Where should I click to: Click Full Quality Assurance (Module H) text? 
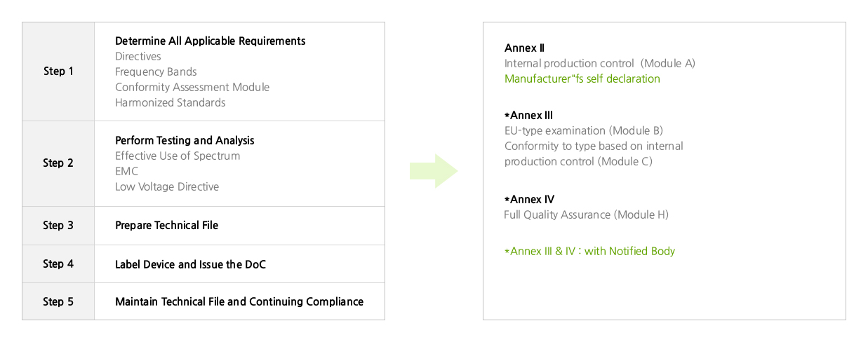pyautogui.click(x=586, y=215)
